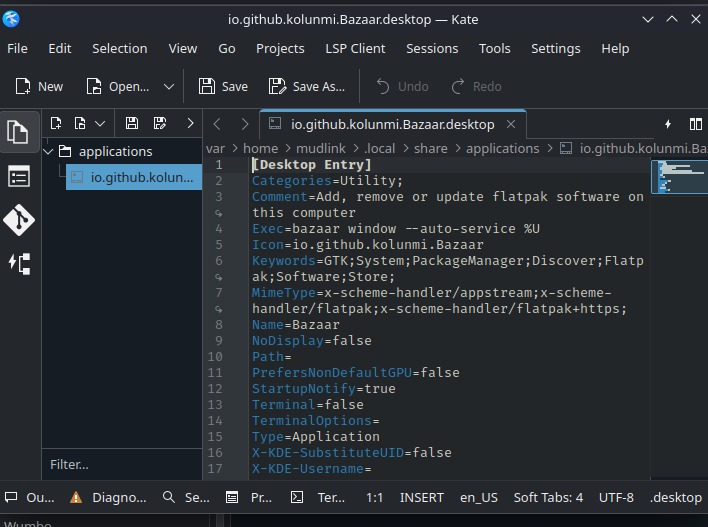708x527 pixels.
Task: Open the File menu
Action: click(17, 48)
